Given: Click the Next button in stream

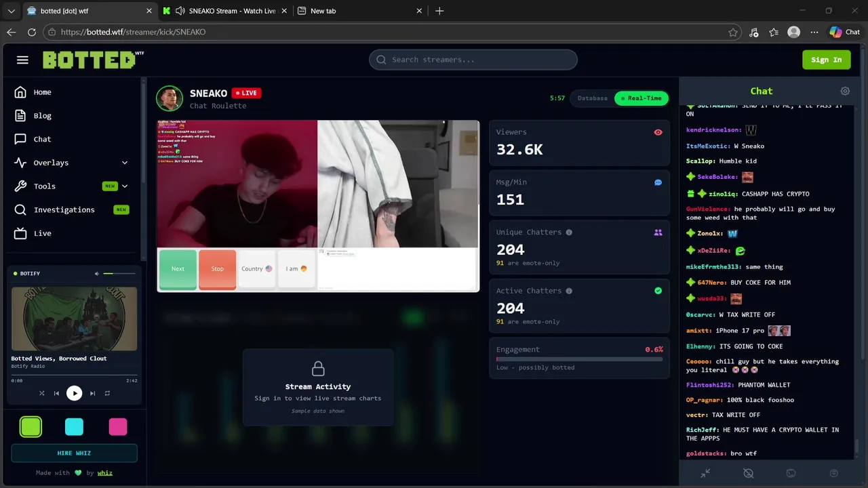Looking at the screenshot, I should (178, 269).
